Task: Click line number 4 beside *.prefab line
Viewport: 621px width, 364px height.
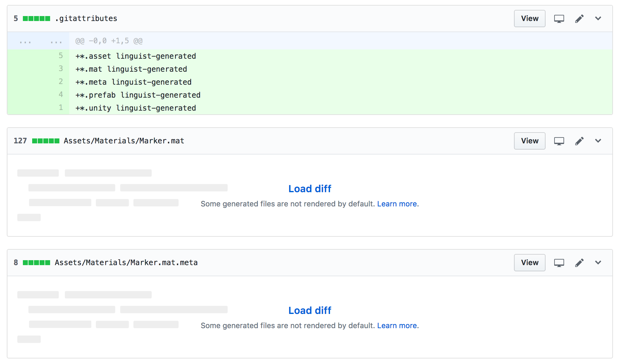Action: [x=61, y=95]
